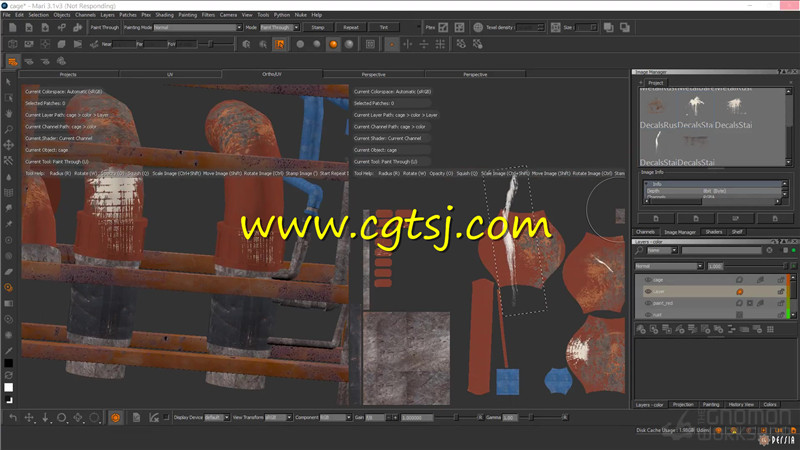This screenshot has height=450, width=800.
Task: Click the Near clipping input field
Action: click(123, 44)
